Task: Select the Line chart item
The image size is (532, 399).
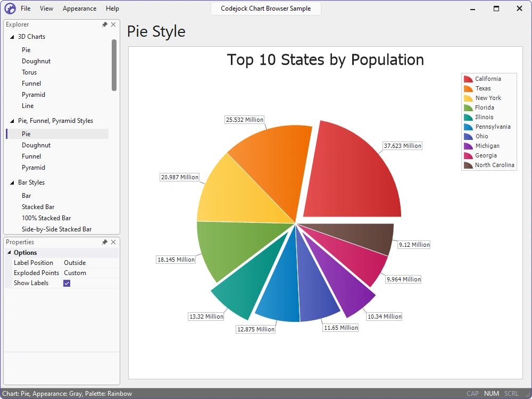Action: 28,106
